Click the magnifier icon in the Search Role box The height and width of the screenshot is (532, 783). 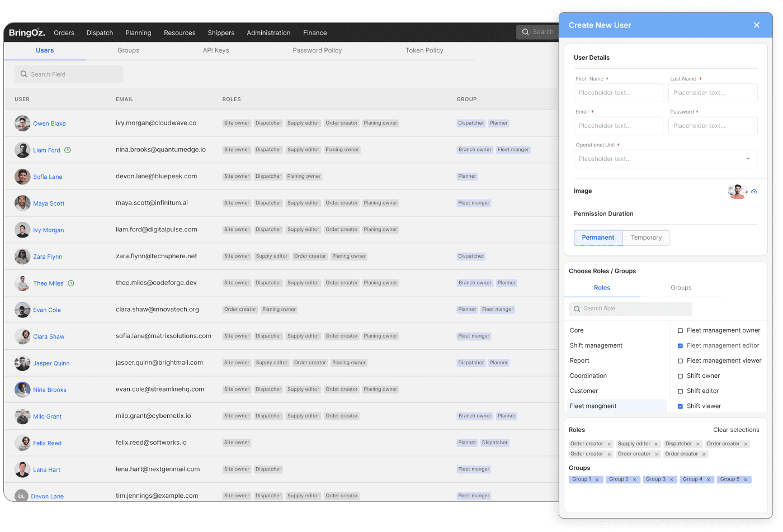point(577,309)
